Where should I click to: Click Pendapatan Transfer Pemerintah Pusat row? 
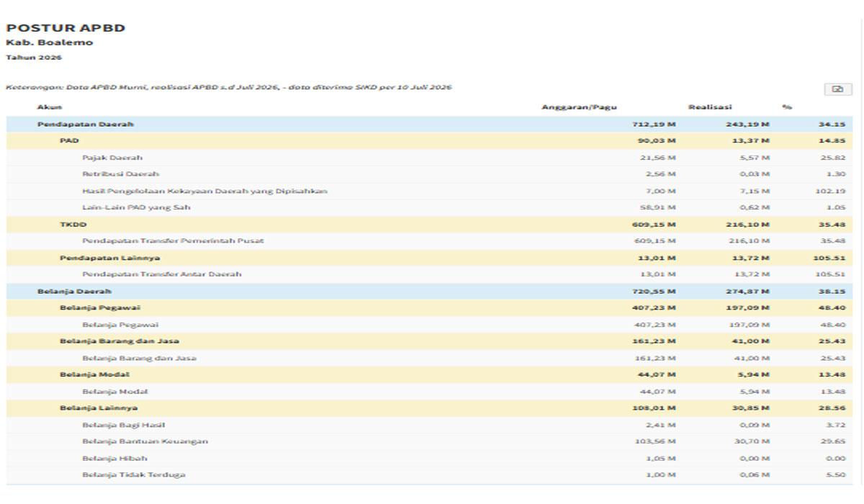tap(429, 241)
